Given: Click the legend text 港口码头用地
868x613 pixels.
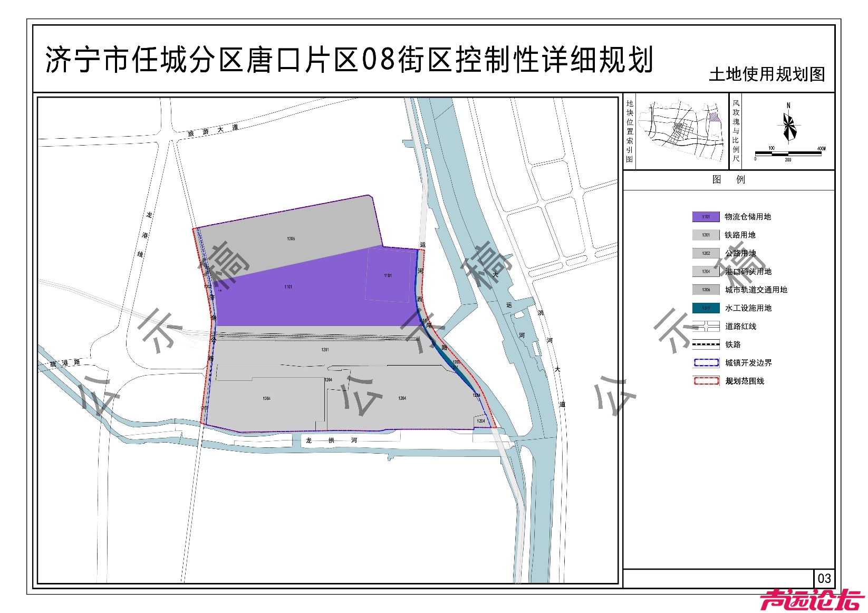Looking at the screenshot, I should pyautogui.click(x=748, y=271).
